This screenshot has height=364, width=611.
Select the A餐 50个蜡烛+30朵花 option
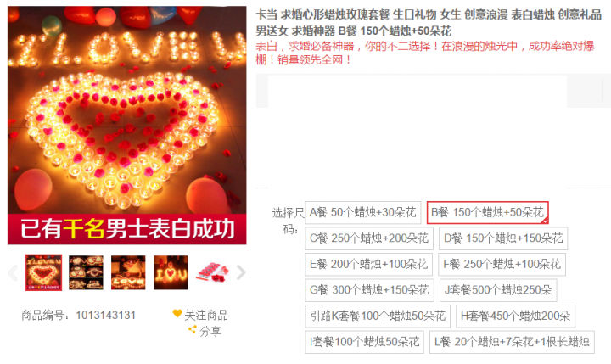point(363,213)
